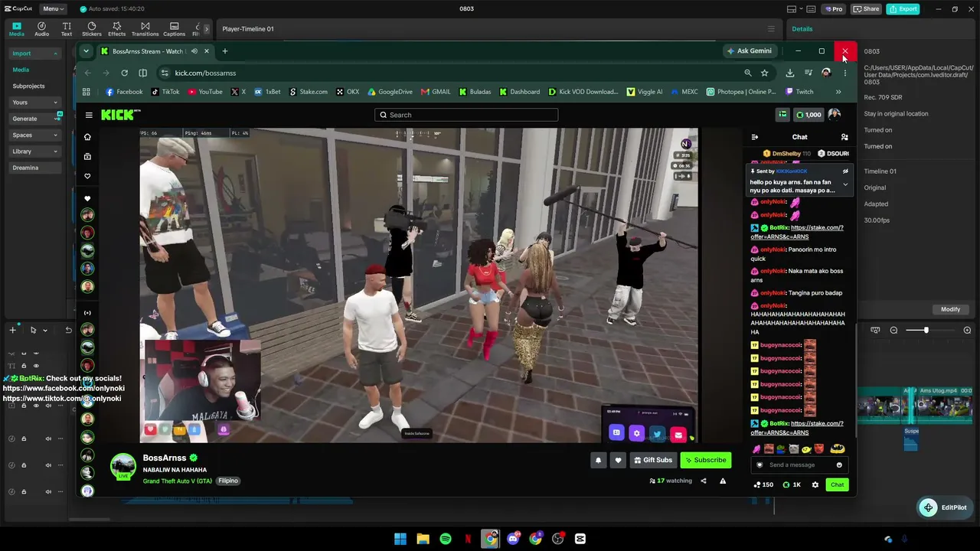Open the Windows Start menu
The height and width of the screenshot is (551, 980).
(x=400, y=539)
